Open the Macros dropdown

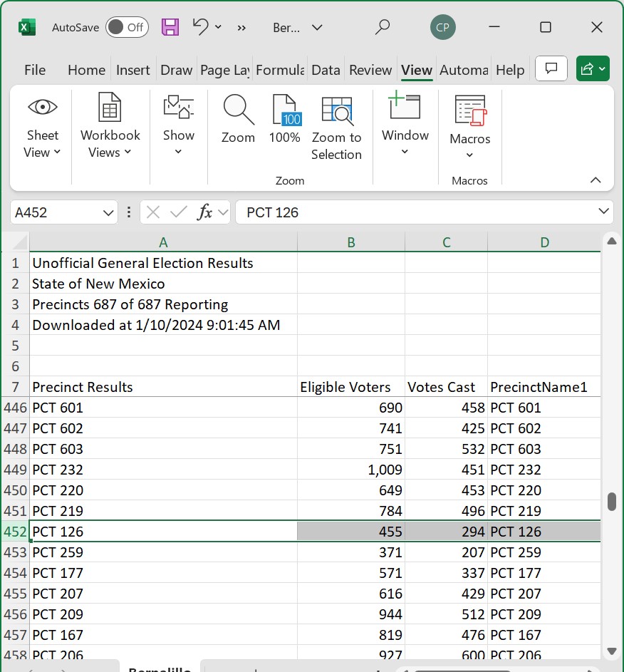[470, 126]
